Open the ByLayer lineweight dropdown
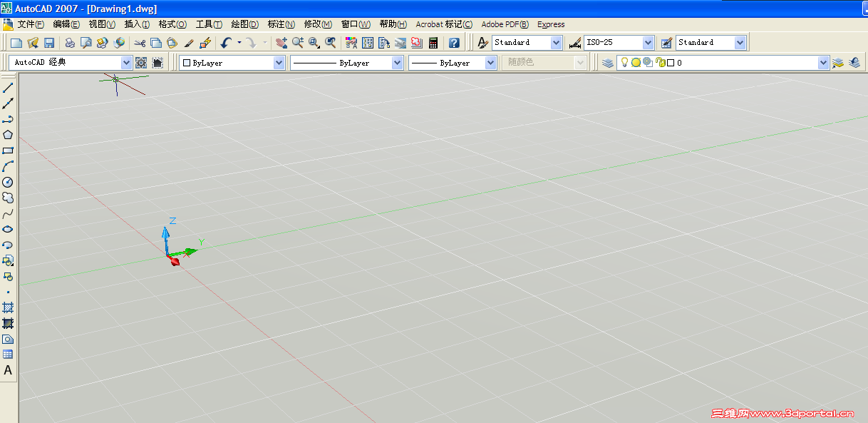The image size is (868, 423). pos(490,63)
